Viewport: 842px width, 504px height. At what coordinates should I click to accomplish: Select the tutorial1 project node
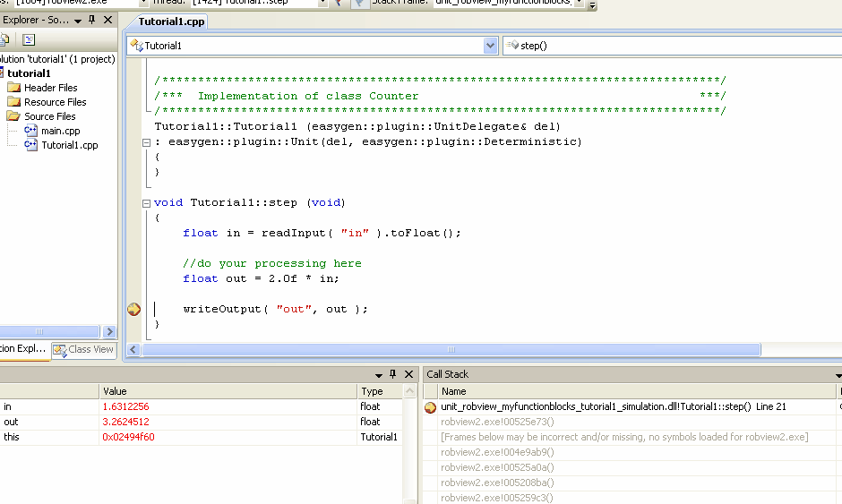coord(29,73)
